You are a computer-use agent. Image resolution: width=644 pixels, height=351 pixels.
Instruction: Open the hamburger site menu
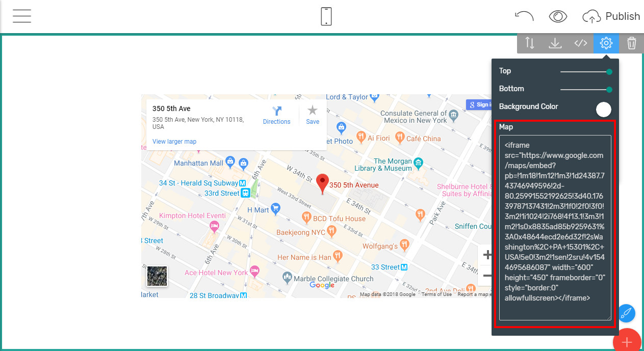click(x=21, y=16)
